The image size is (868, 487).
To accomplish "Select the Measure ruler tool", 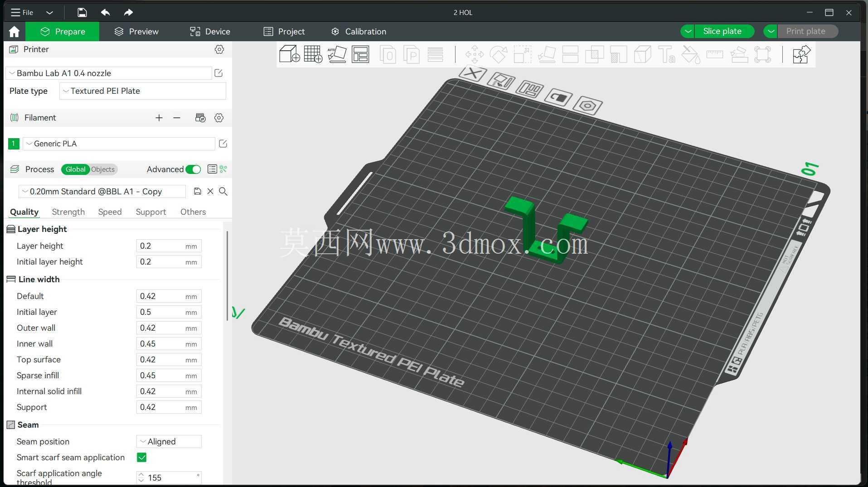I will point(715,54).
